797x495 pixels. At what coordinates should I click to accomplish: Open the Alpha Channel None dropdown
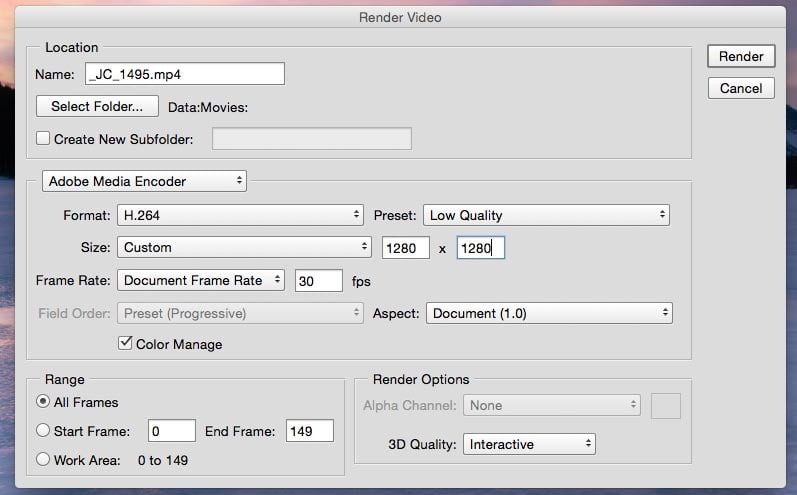coord(551,405)
